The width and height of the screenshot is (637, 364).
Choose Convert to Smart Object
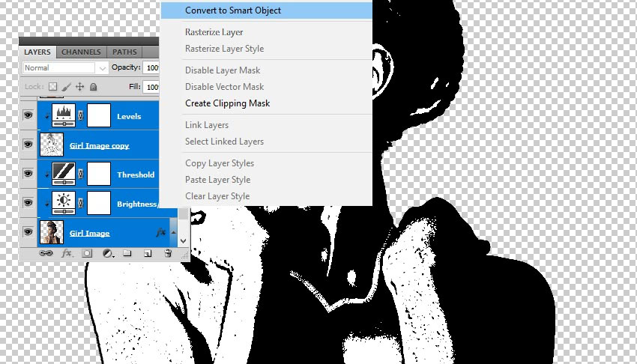point(267,10)
